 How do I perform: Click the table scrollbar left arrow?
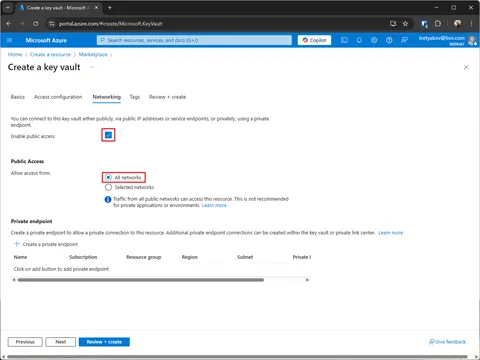tap(14, 280)
